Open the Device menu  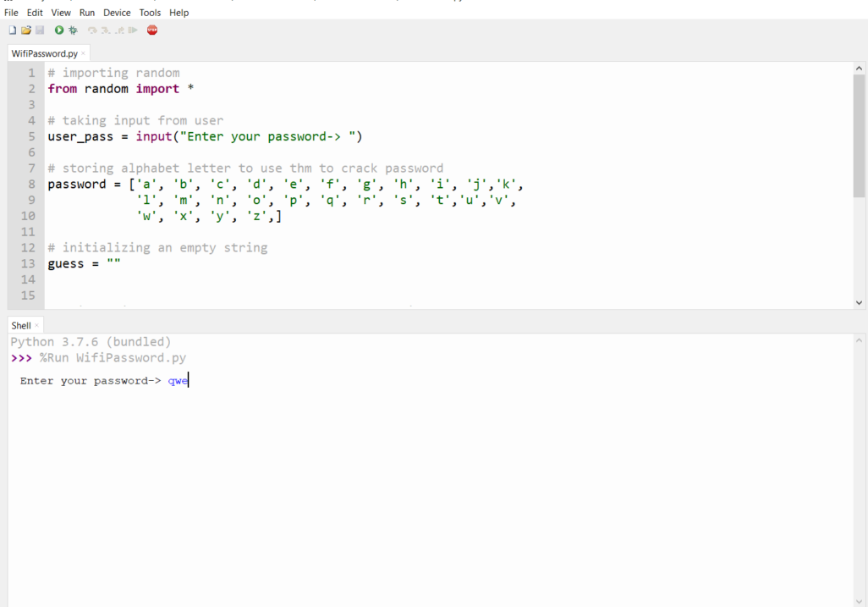point(117,13)
